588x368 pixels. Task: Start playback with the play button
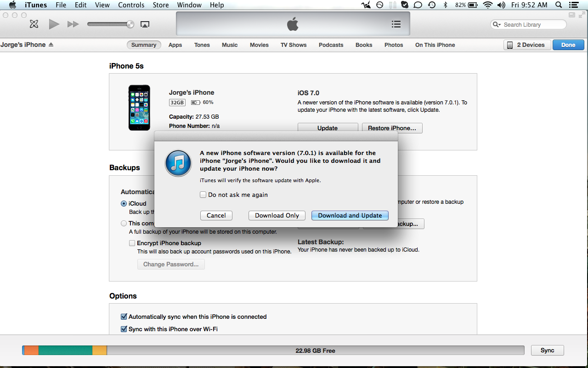pyautogui.click(x=54, y=24)
